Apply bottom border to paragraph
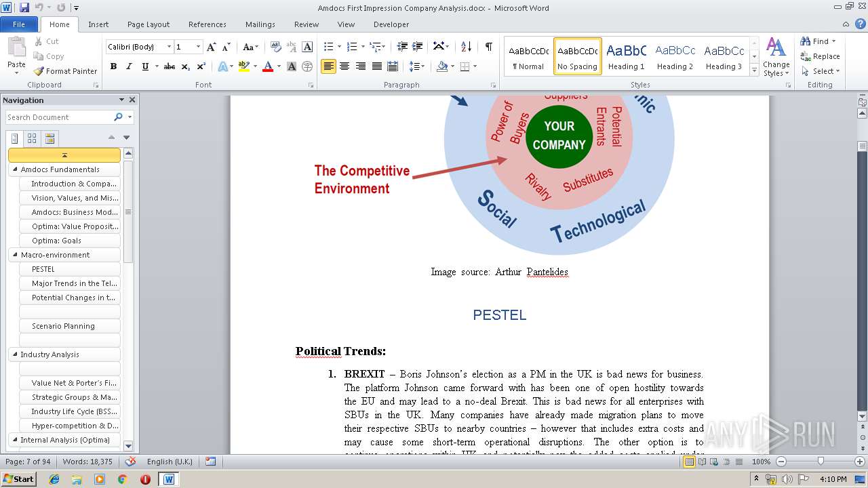 point(465,66)
